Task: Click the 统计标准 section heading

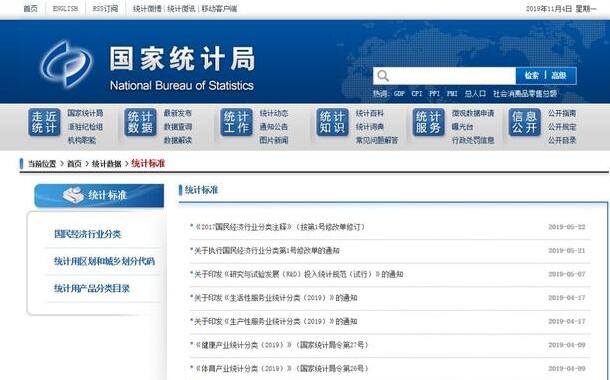Action: point(202,190)
